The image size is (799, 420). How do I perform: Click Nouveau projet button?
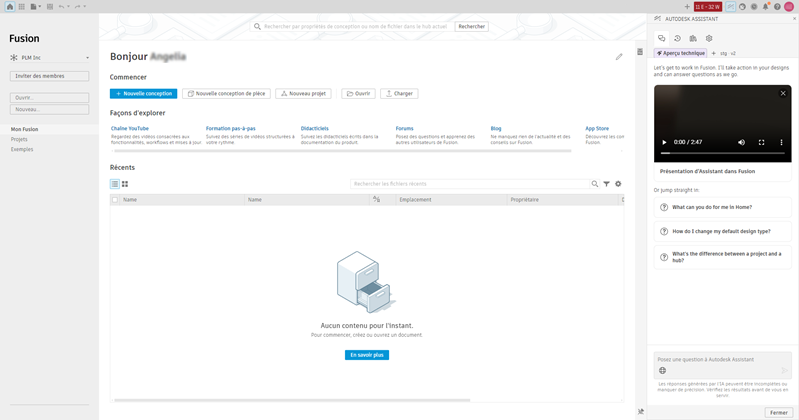point(303,94)
